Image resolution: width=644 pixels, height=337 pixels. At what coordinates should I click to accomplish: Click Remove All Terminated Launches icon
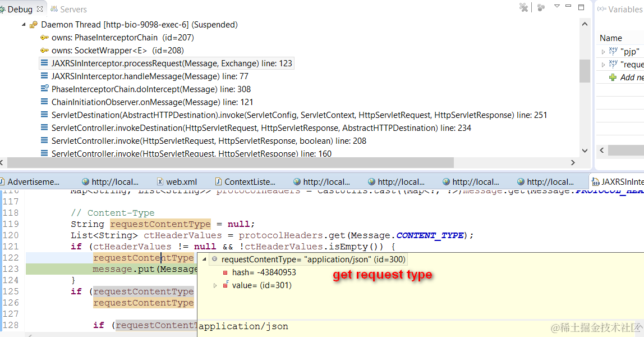[523, 7]
